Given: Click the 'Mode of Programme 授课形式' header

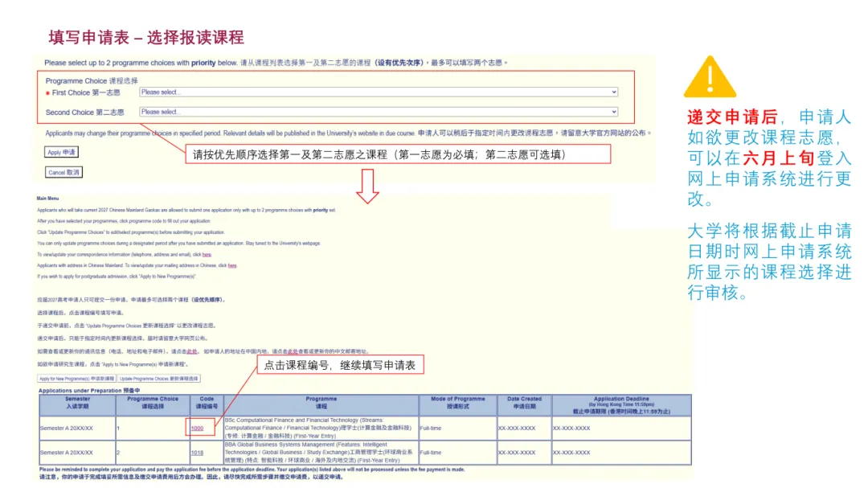Looking at the screenshot, I should coord(458,405).
